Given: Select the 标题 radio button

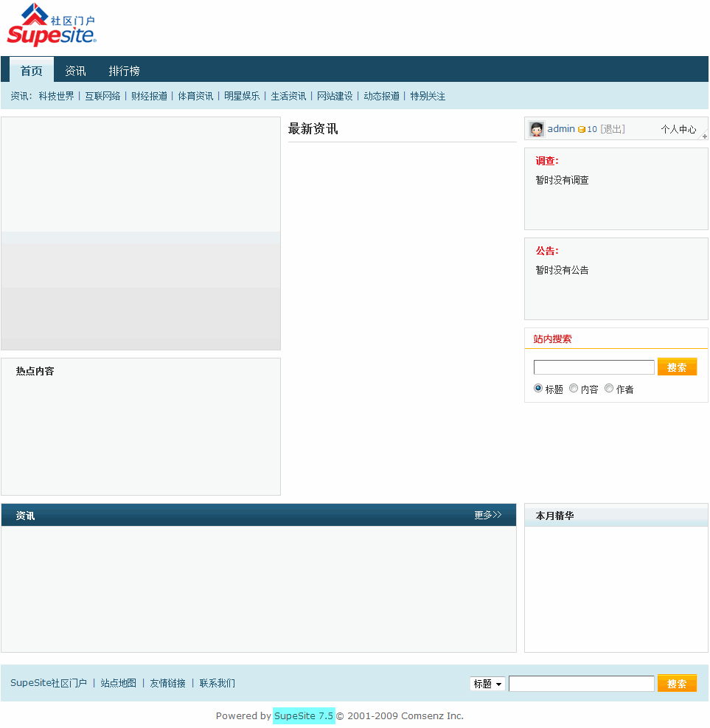Looking at the screenshot, I should (538, 388).
